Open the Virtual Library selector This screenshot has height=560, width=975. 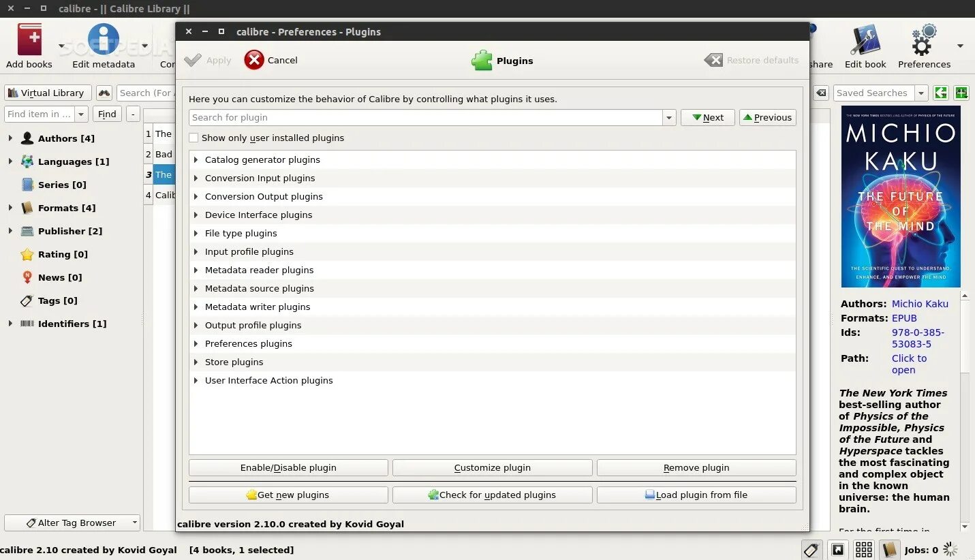pos(47,93)
